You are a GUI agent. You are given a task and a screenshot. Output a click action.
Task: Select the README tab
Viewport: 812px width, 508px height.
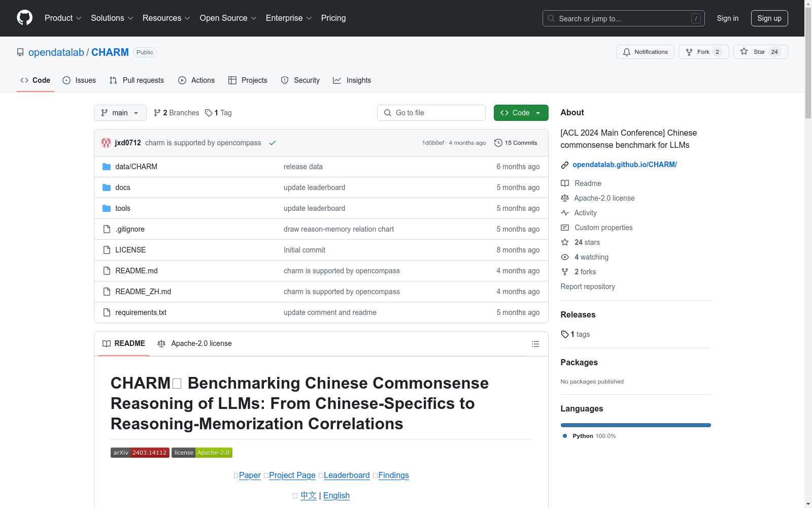[124, 343]
